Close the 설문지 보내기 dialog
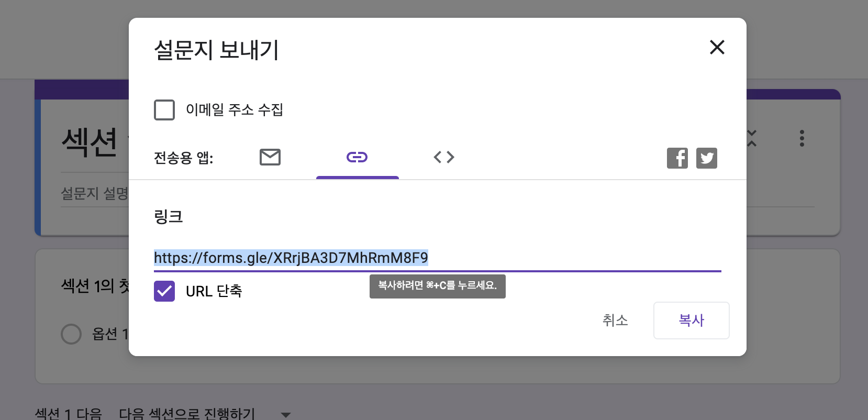 [x=717, y=47]
